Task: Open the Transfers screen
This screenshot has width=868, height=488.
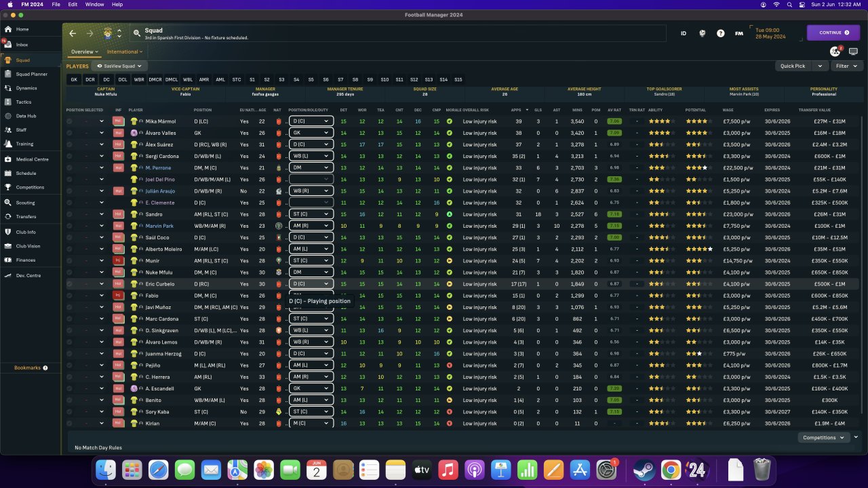Action: tap(26, 216)
